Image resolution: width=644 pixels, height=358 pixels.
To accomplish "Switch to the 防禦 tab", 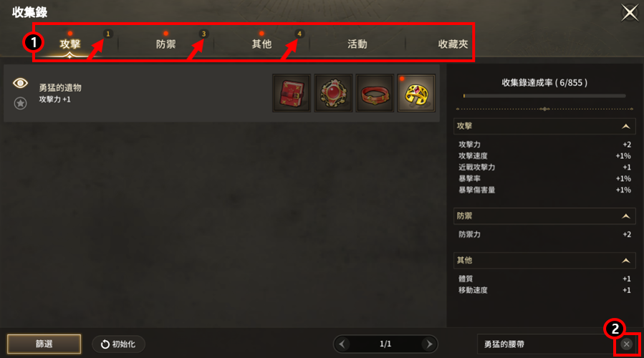I will tap(166, 44).
